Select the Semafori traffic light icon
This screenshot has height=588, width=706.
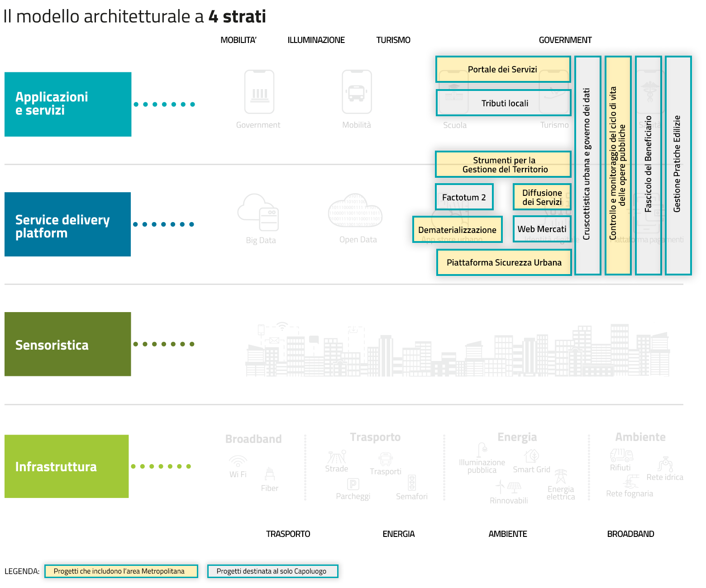coord(412,483)
